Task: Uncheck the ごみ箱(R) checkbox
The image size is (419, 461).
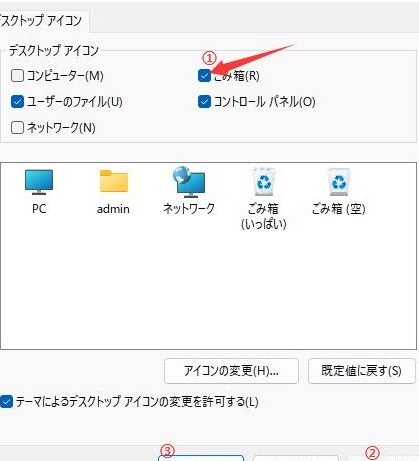Action: [x=204, y=76]
